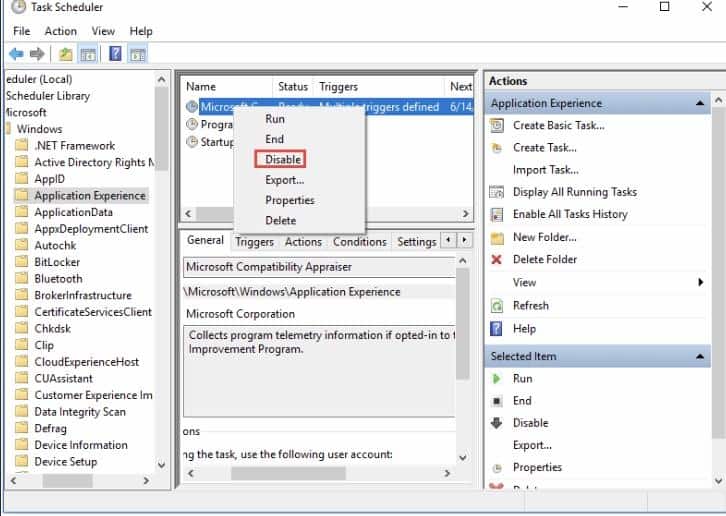Choose Delete in the context menu
Screen dimensions: 726x516
[x=280, y=220]
